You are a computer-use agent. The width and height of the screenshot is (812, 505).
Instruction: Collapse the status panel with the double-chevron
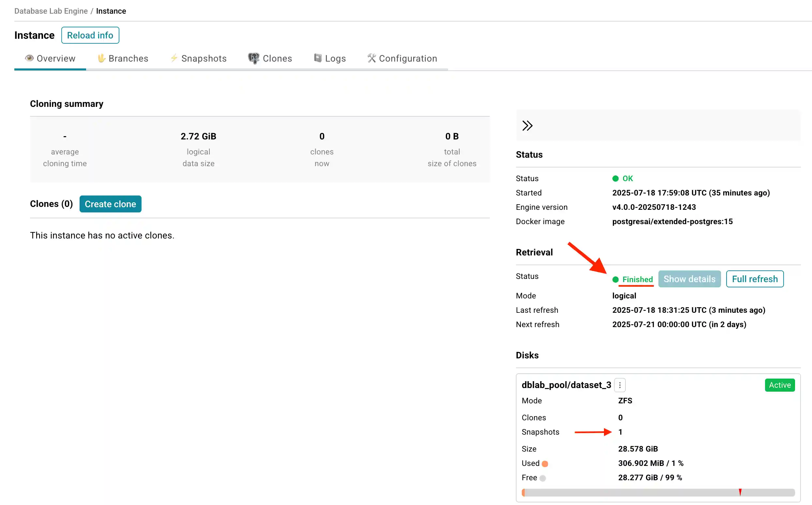click(528, 126)
